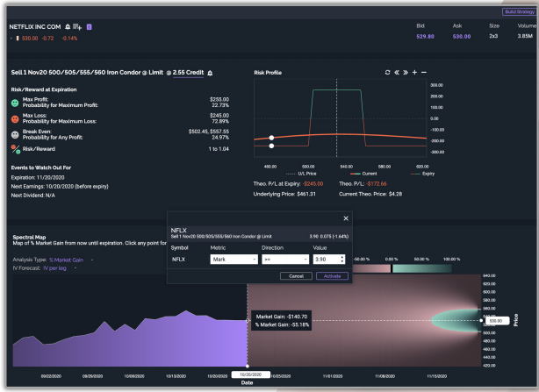This screenshot has width=539, height=392.
Task: Close the NFLX alert dialog
Action: pyautogui.click(x=345, y=218)
